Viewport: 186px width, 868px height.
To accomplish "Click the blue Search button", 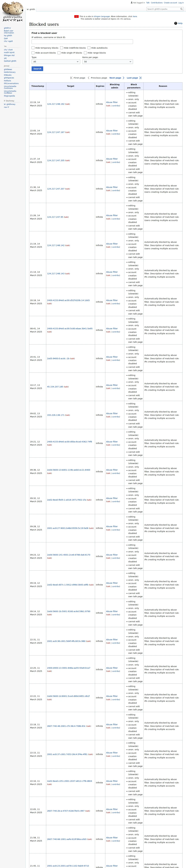I will tap(38, 69).
